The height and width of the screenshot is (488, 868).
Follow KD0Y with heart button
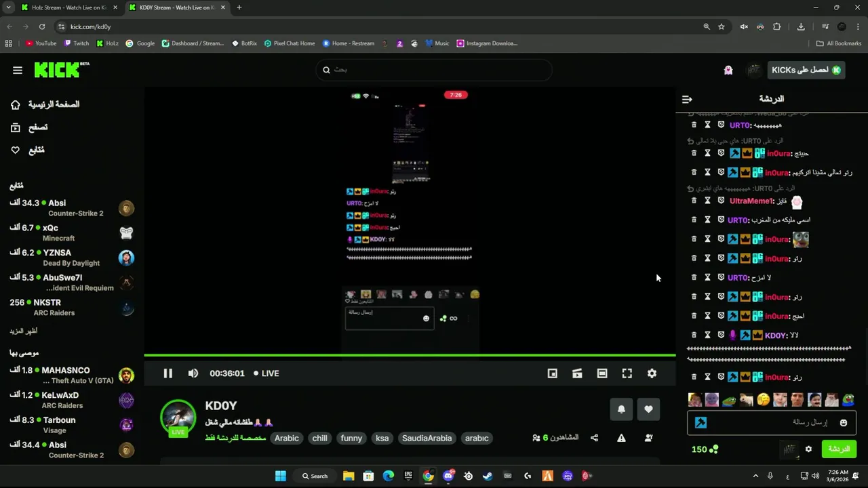(x=648, y=409)
